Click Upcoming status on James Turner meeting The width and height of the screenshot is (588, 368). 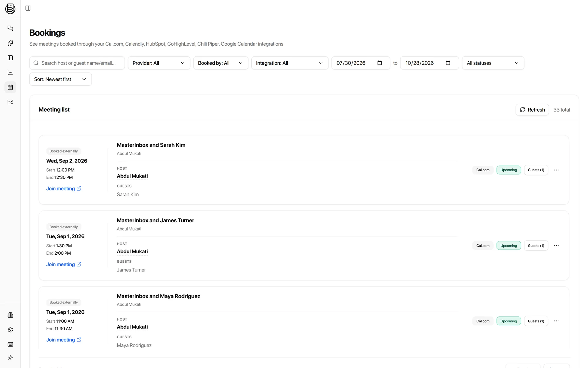[x=509, y=246]
